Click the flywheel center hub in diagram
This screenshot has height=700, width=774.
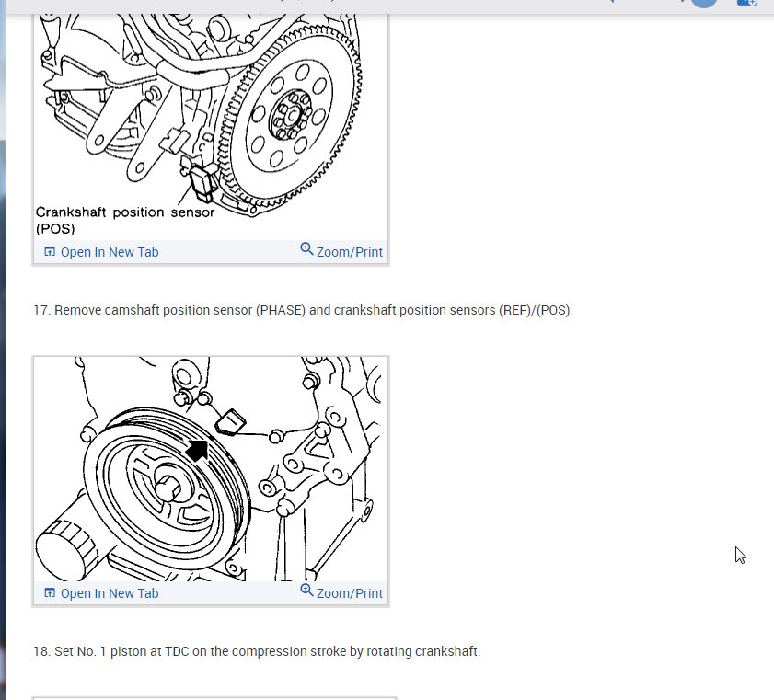pyautogui.click(x=292, y=116)
